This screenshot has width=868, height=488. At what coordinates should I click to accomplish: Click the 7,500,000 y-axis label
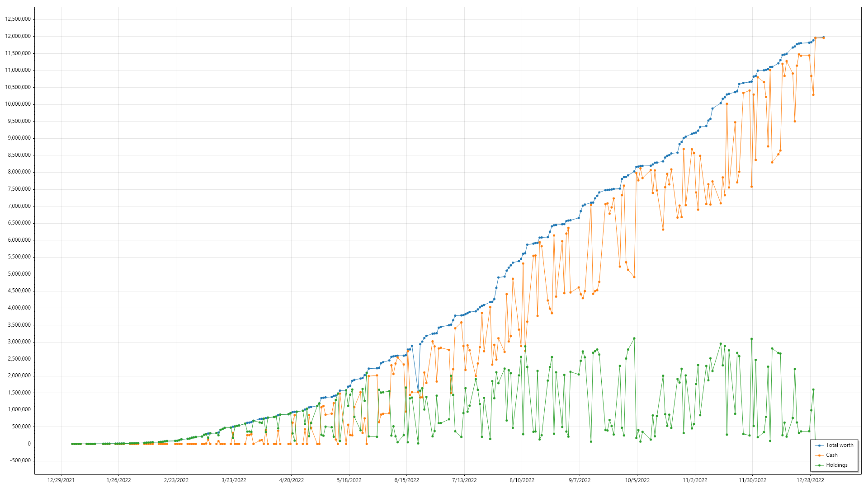(x=19, y=189)
